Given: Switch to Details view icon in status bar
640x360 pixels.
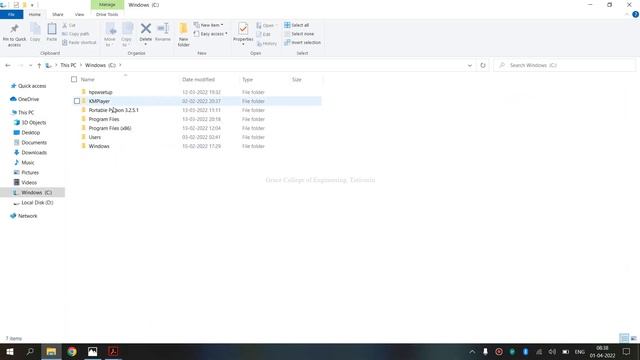Looking at the screenshot, I should [624, 338].
